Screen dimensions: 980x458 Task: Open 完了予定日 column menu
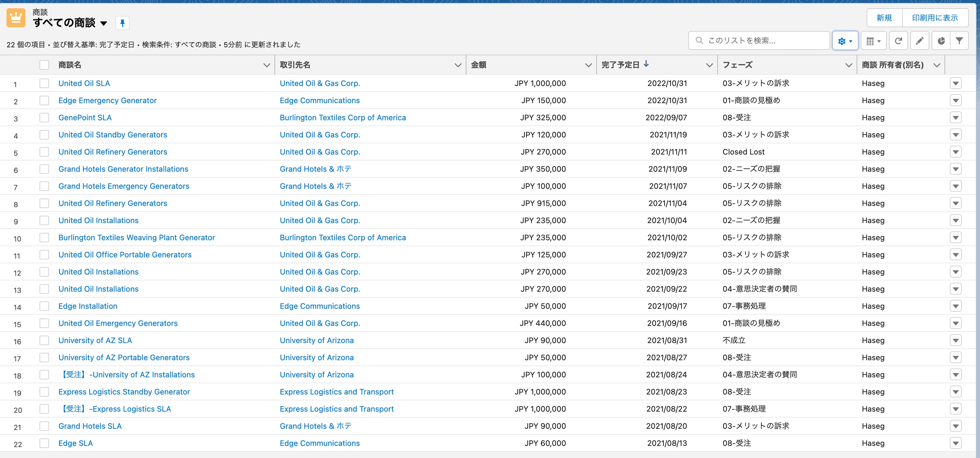pos(709,65)
